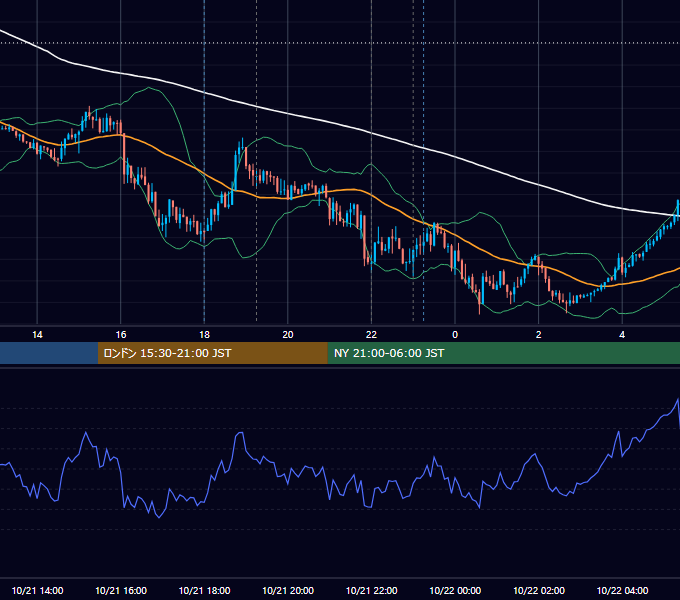Click the 10/21 22:00 timestamp label

[371, 590]
